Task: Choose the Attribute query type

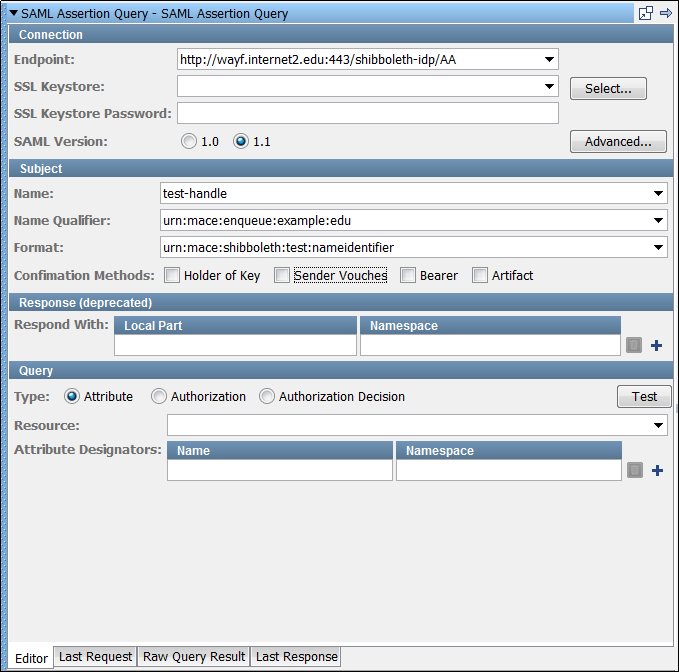Action: 72,396
